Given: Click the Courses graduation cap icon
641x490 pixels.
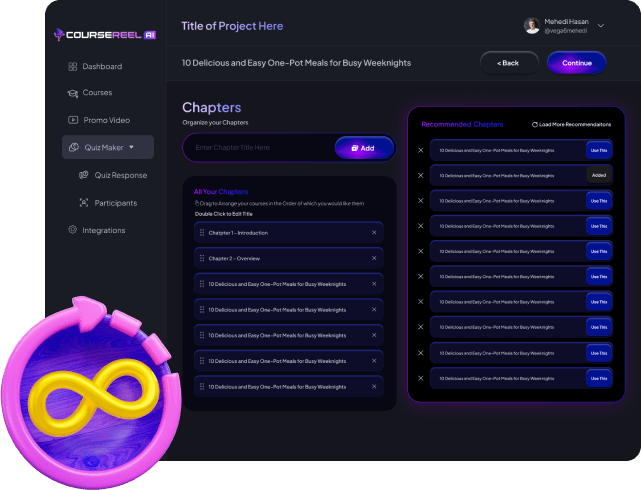Looking at the screenshot, I should coord(72,93).
